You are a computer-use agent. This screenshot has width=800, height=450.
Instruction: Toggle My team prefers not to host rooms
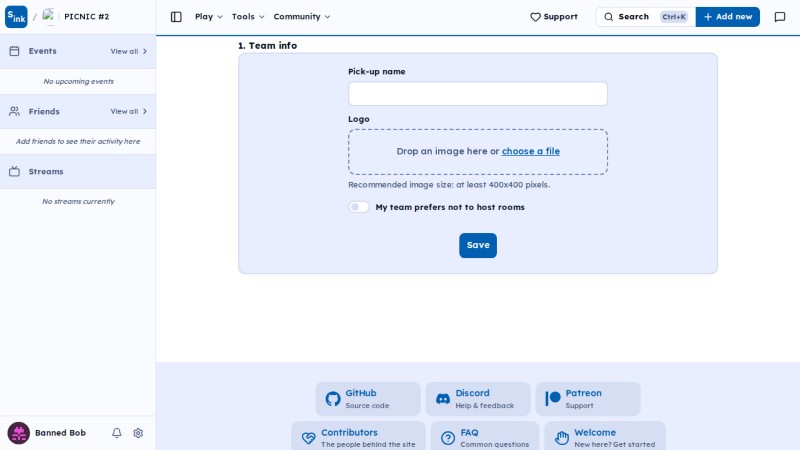359,207
